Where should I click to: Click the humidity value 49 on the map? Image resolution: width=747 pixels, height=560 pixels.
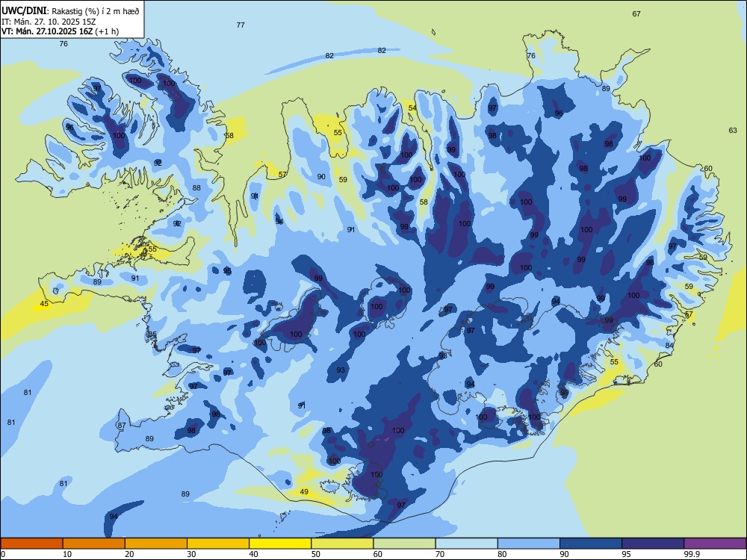tap(304, 492)
